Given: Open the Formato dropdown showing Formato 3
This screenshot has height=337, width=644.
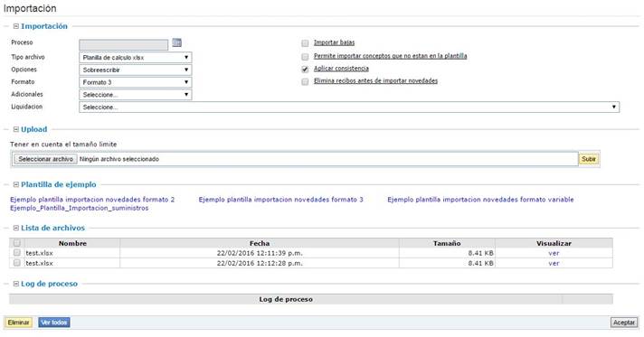Looking at the screenshot, I should click(x=135, y=82).
